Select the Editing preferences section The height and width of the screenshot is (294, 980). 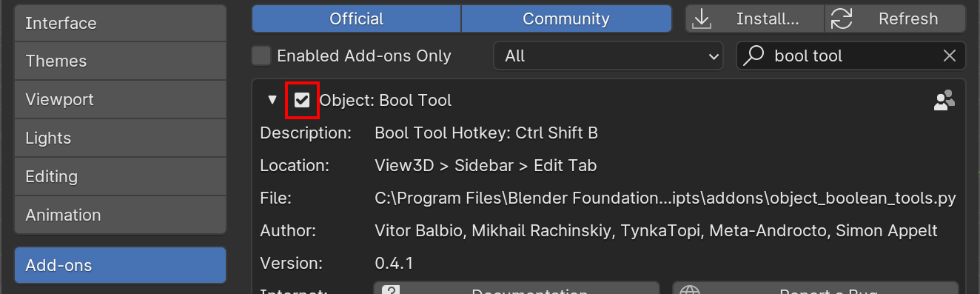pyautogui.click(x=120, y=177)
